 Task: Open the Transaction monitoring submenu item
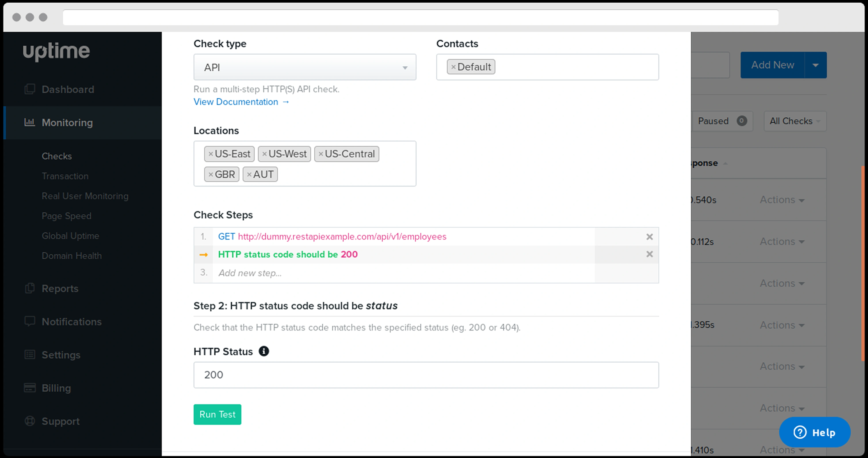pyautogui.click(x=65, y=176)
